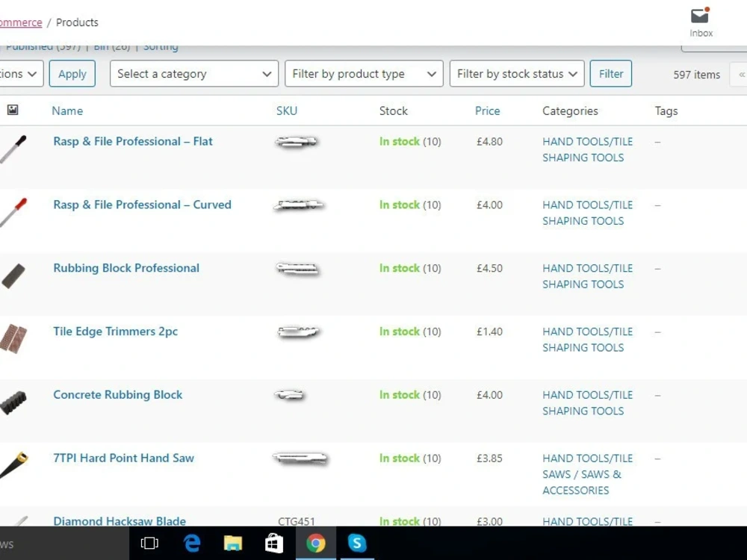Sort products by Price column
Viewport: 747px width, 560px height.
487,111
